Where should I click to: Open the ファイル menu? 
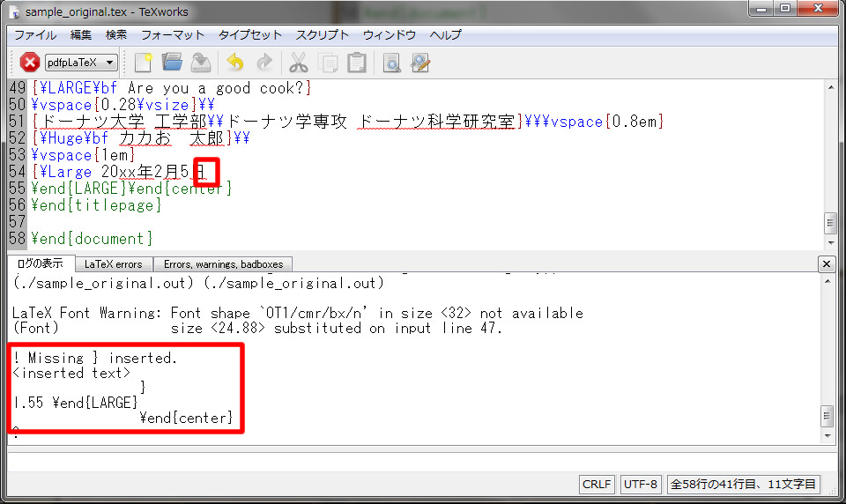point(35,35)
